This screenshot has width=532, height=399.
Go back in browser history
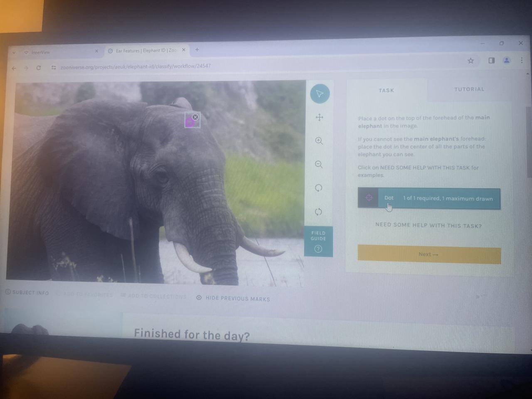click(14, 68)
